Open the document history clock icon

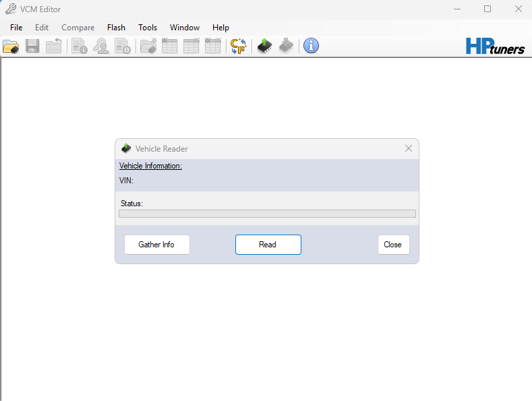coord(123,46)
